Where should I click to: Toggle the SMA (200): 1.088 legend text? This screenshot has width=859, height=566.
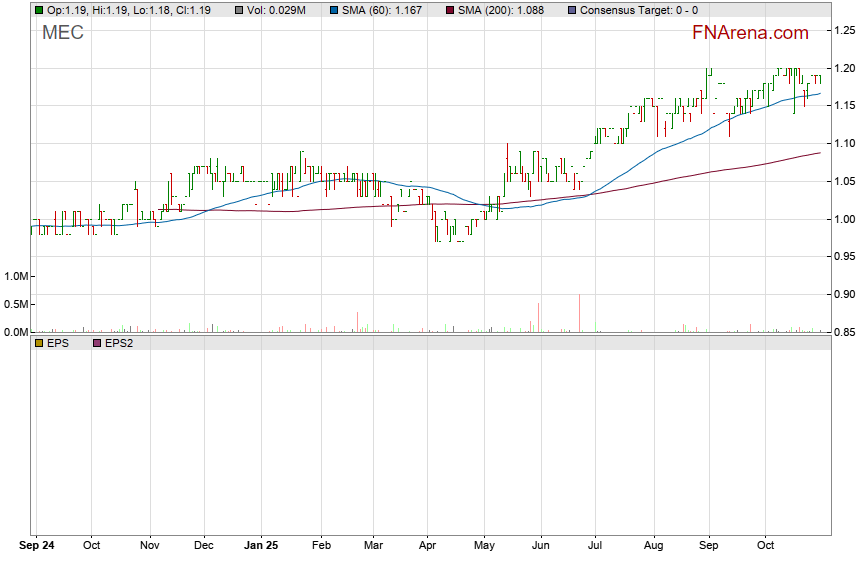pyautogui.click(x=503, y=10)
